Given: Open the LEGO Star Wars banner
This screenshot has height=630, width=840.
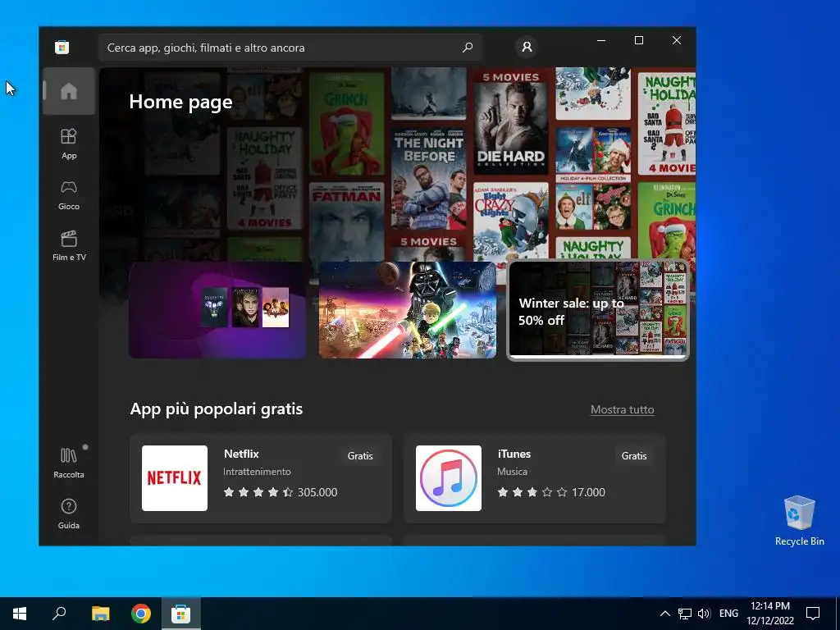Looking at the screenshot, I should 407,309.
